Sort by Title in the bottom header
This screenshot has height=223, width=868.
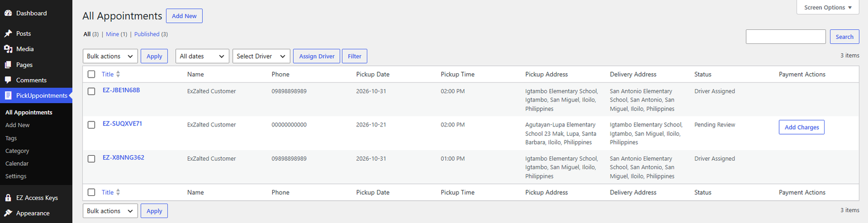tap(108, 193)
